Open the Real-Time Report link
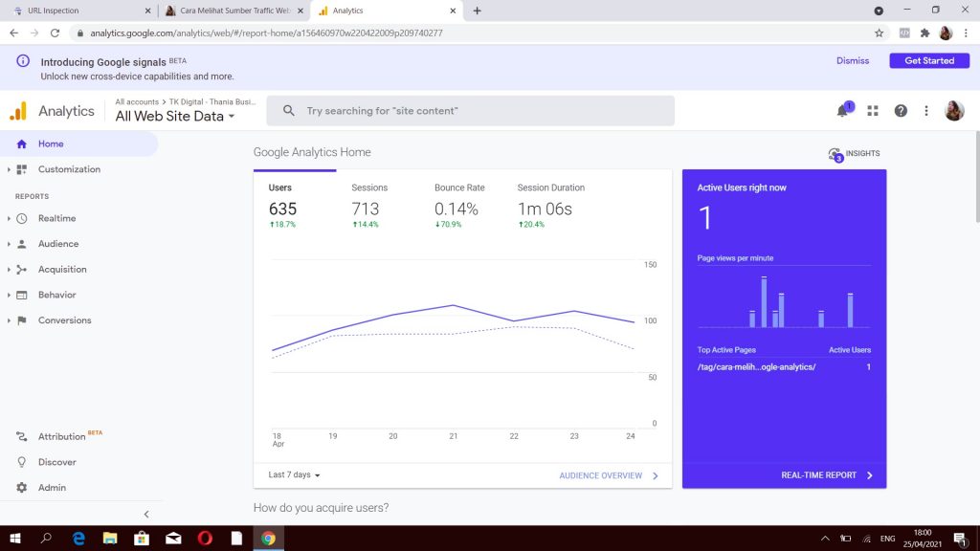The height and width of the screenshot is (551, 980). coord(827,475)
